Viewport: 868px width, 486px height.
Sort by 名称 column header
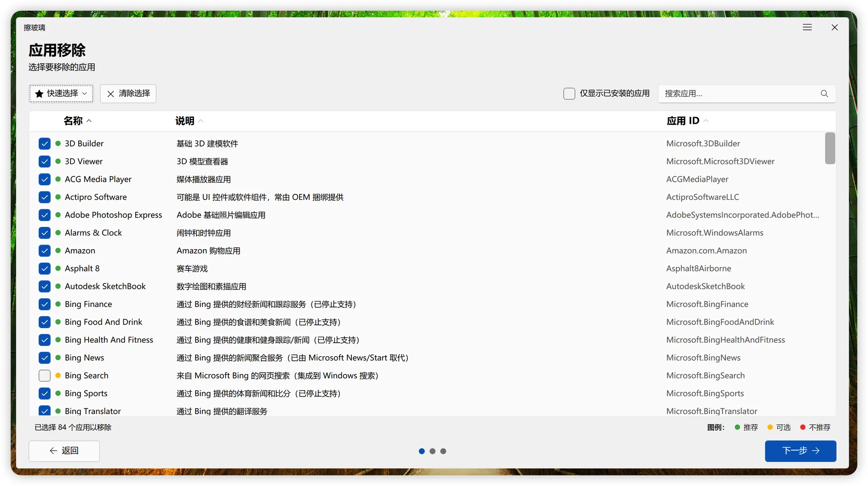click(x=77, y=121)
